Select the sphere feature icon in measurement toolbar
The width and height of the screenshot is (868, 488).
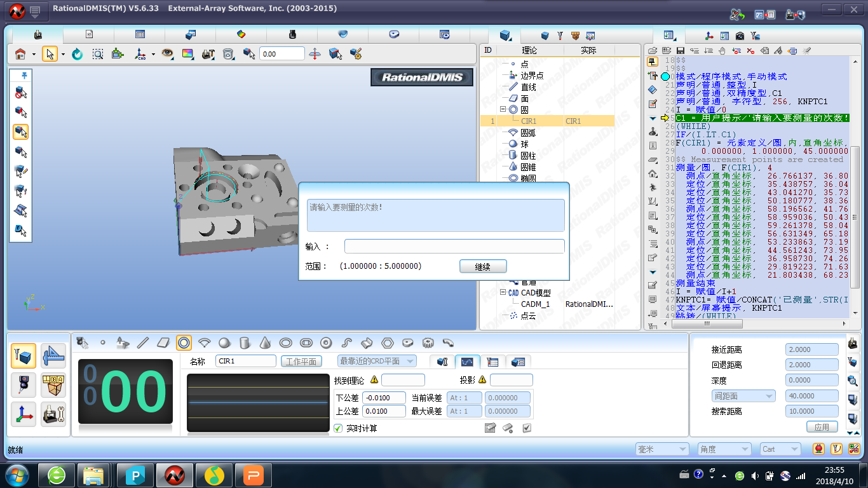pyautogui.click(x=224, y=343)
